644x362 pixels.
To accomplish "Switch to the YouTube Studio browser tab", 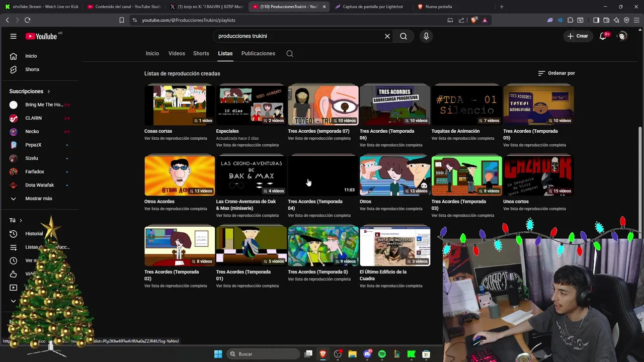I will click(124, 7).
